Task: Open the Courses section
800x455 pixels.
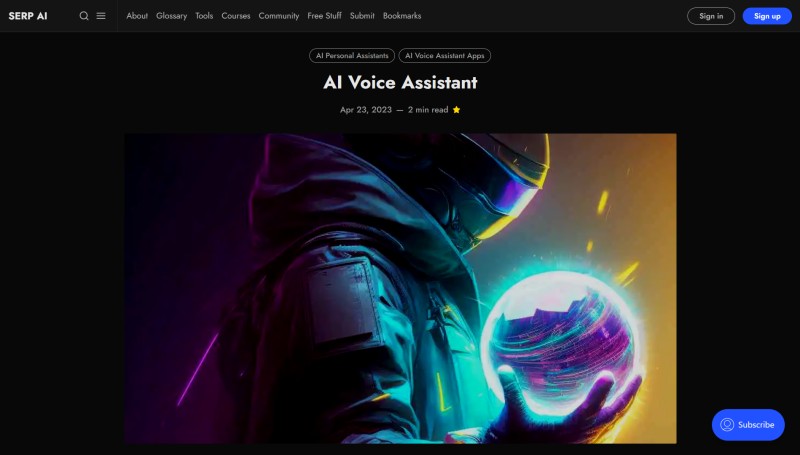Action: (x=236, y=16)
